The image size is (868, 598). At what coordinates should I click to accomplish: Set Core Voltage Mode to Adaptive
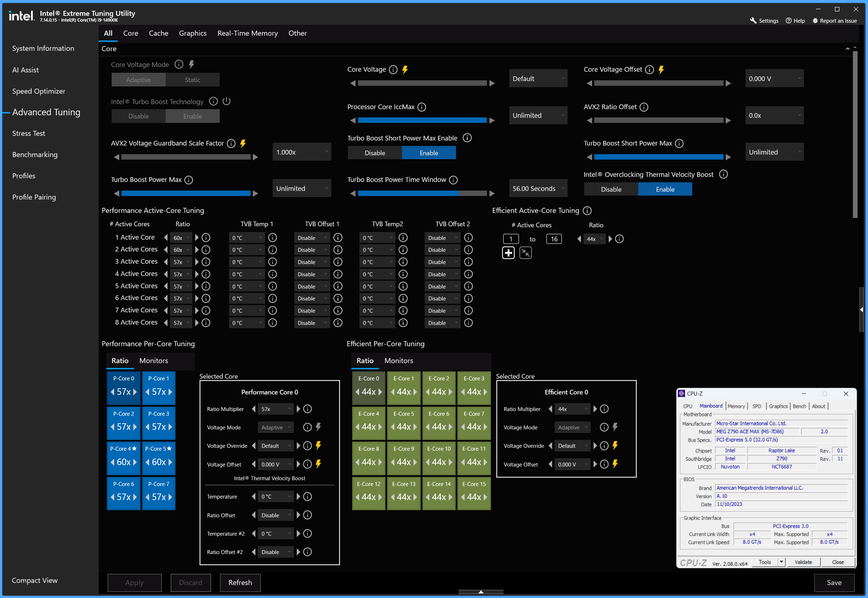click(x=139, y=80)
